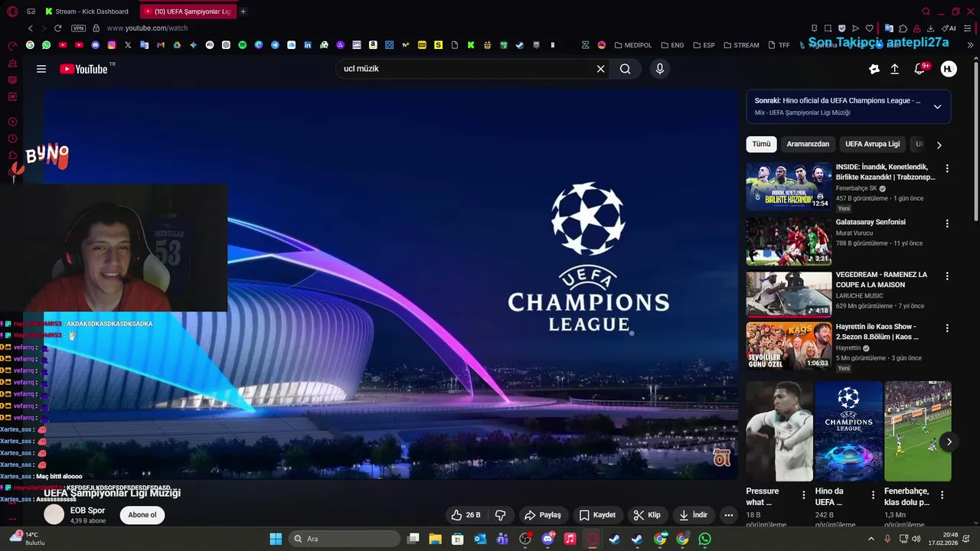Clear the search box with X
This screenshot has height=551, width=980.
tap(601, 69)
